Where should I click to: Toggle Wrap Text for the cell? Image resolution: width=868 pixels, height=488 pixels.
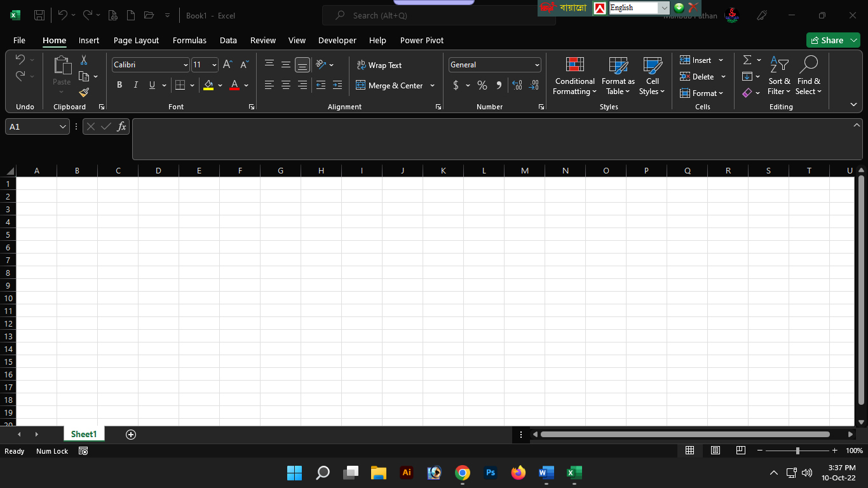379,65
